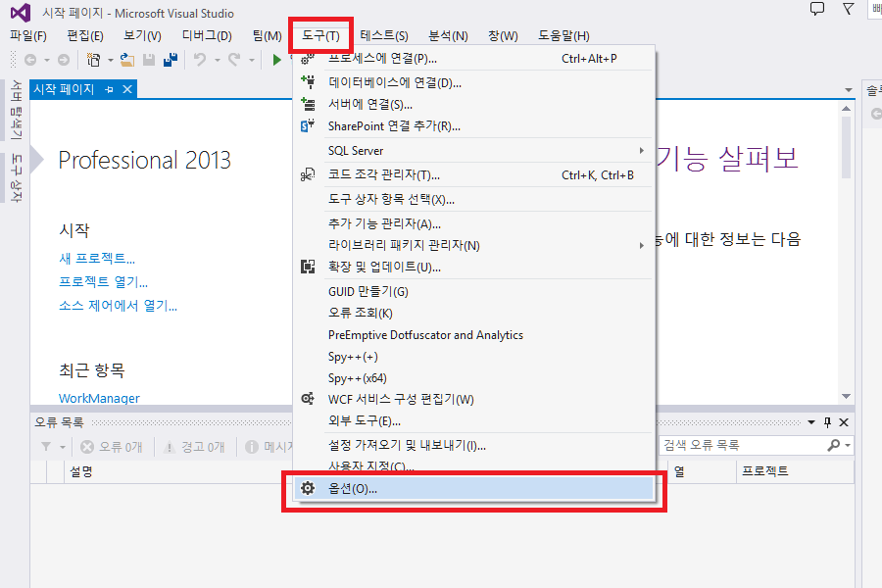Click the Save All toolbar icon
The width and height of the screenshot is (882, 588).
point(170,60)
